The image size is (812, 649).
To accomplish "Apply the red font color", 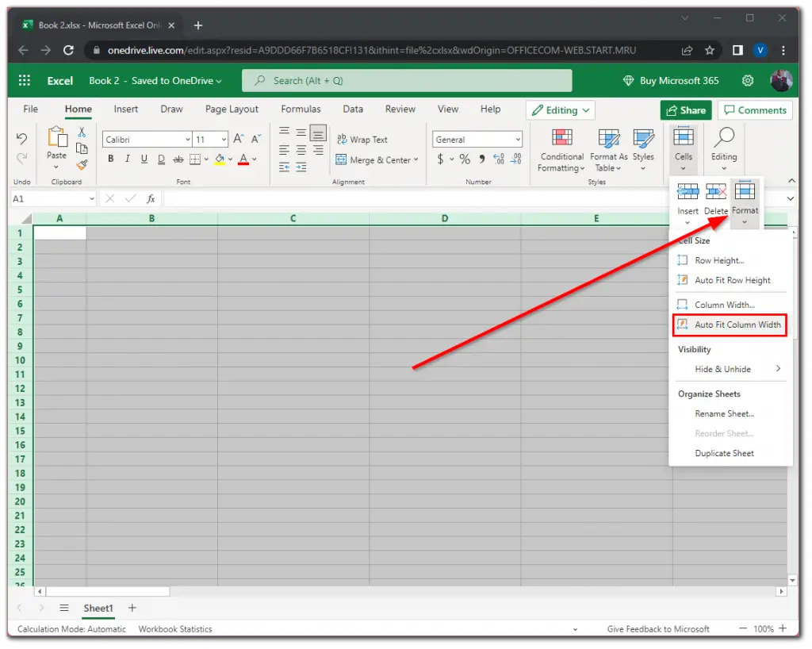I will (x=243, y=159).
